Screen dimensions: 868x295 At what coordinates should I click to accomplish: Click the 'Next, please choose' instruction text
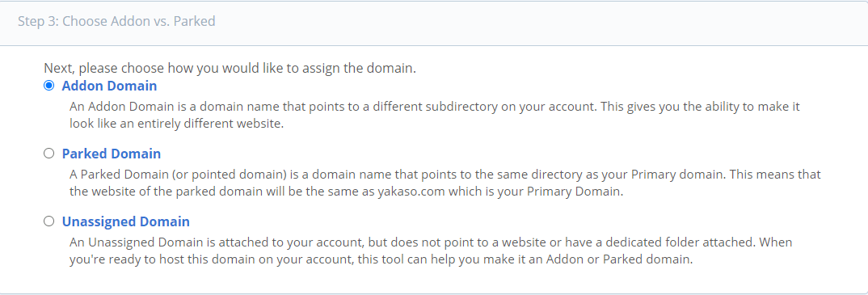pyautogui.click(x=230, y=70)
